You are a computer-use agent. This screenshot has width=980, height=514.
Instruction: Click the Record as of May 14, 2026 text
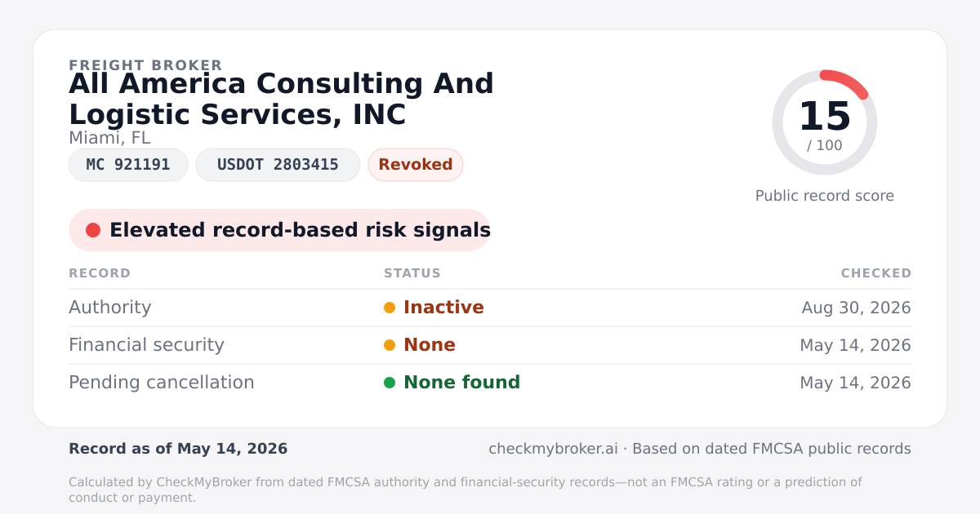(178, 449)
